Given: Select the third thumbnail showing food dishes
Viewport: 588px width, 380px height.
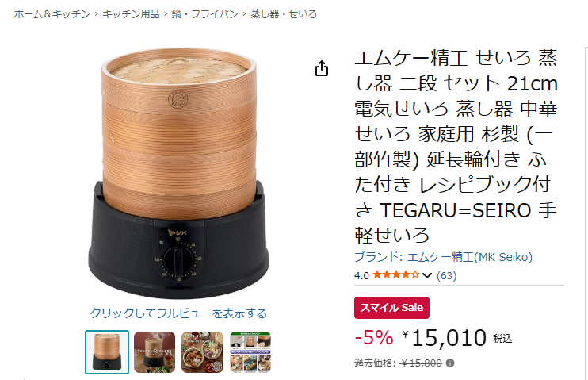Looking at the screenshot, I should 202,352.
